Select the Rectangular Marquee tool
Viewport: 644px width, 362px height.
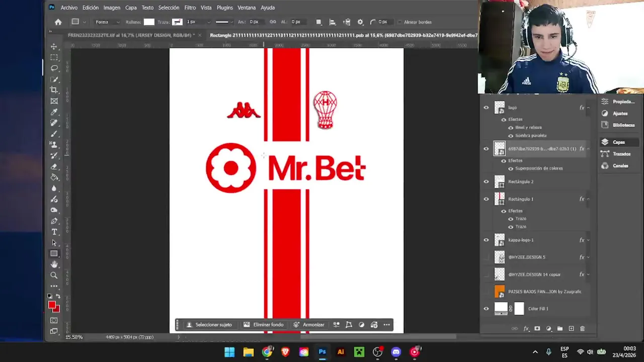(54, 57)
